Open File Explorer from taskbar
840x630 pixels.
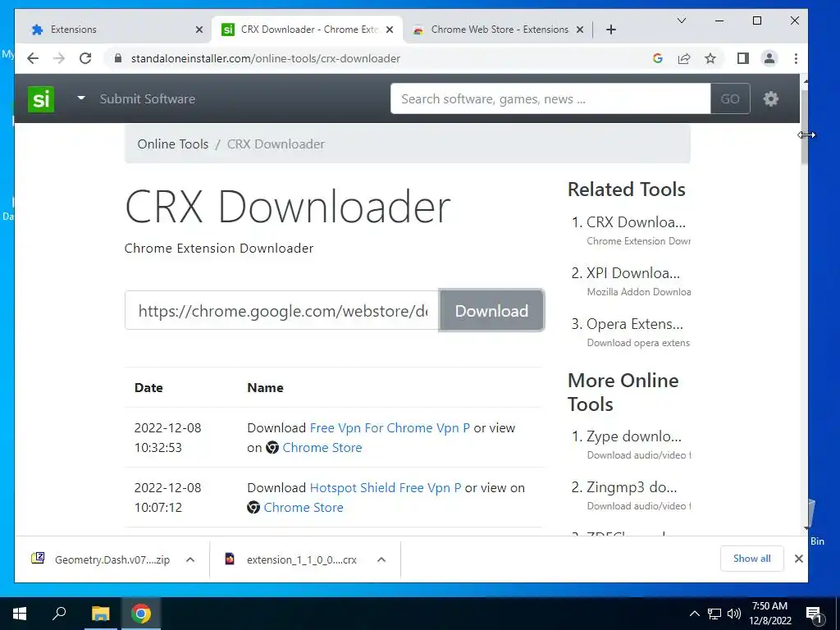[100, 614]
